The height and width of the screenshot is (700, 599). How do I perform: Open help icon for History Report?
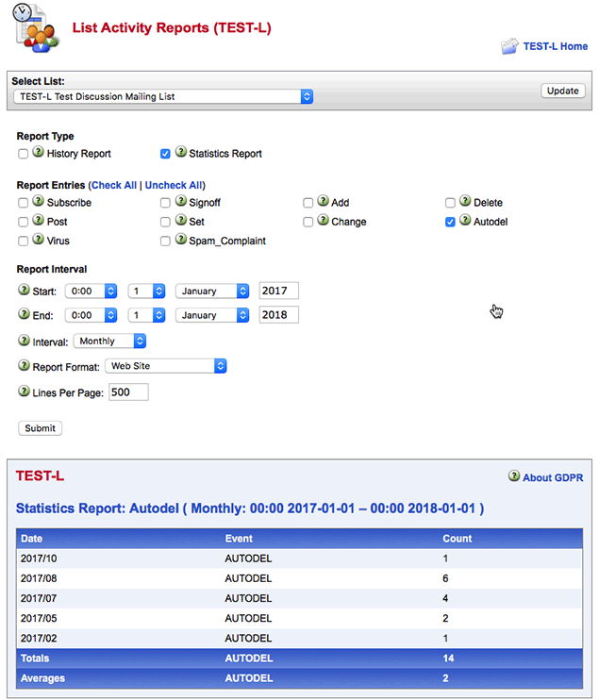[39, 152]
